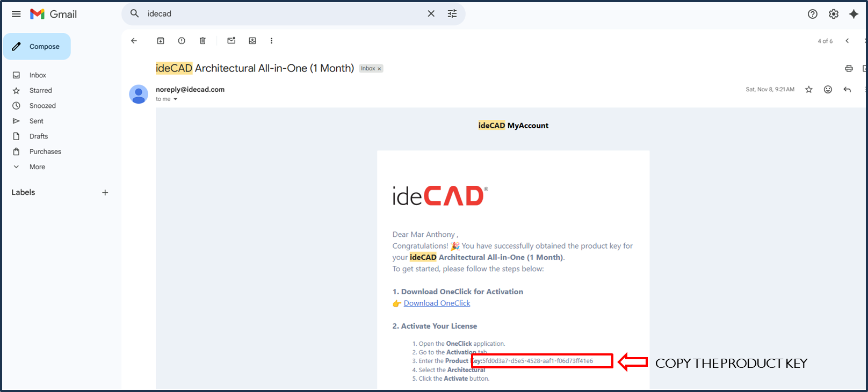Click the 'Dear Mar Anthony' greeting
This screenshot has width=868, height=392.
pyautogui.click(x=425, y=235)
